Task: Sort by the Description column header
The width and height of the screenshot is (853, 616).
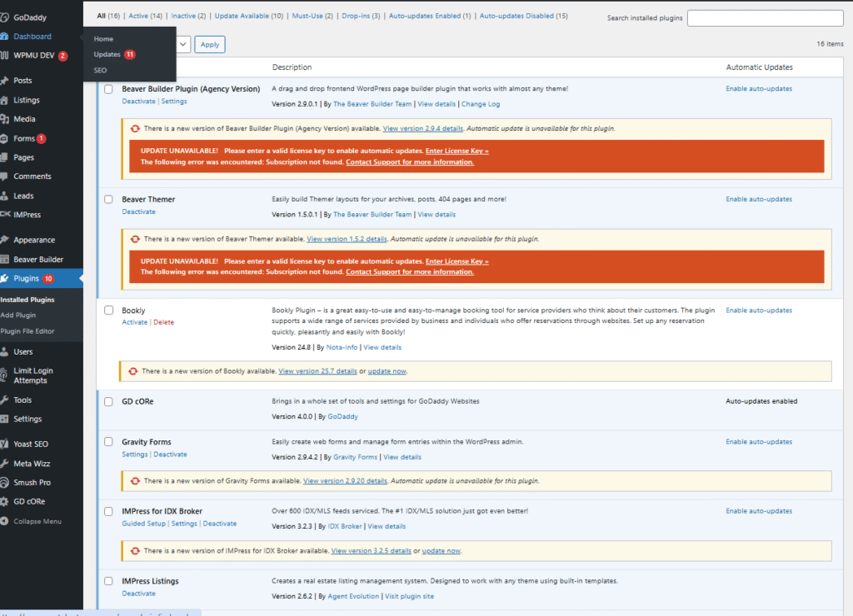Action: coord(292,67)
